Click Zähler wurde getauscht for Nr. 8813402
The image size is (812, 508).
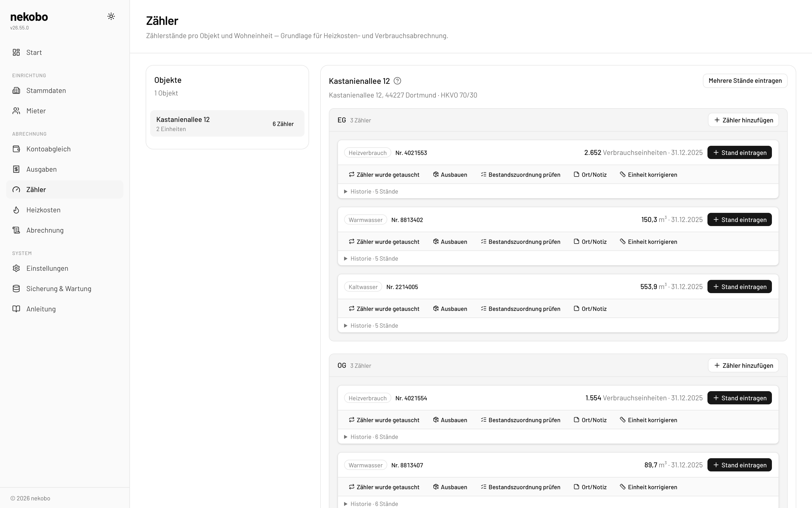tap(384, 242)
